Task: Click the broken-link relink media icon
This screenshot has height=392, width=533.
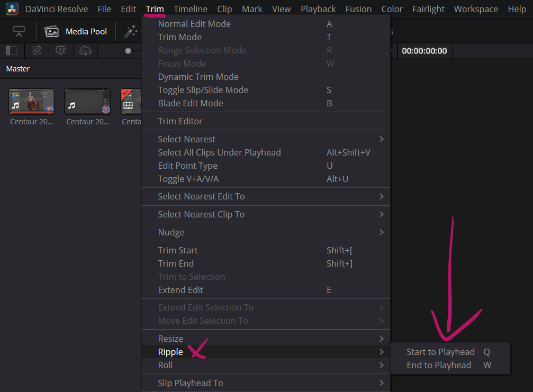Action: pyautogui.click(x=37, y=51)
